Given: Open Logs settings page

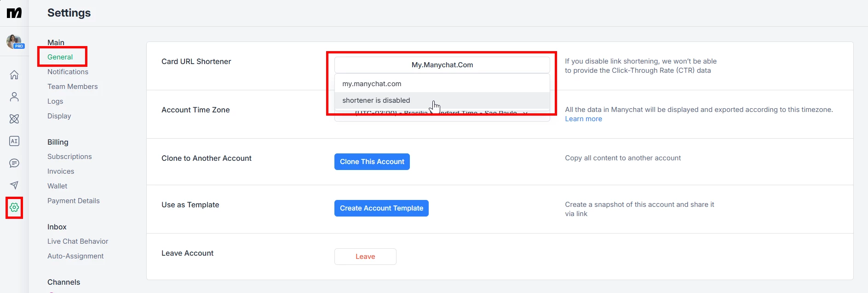Looking at the screenshot, I should [x=55, y=101].
